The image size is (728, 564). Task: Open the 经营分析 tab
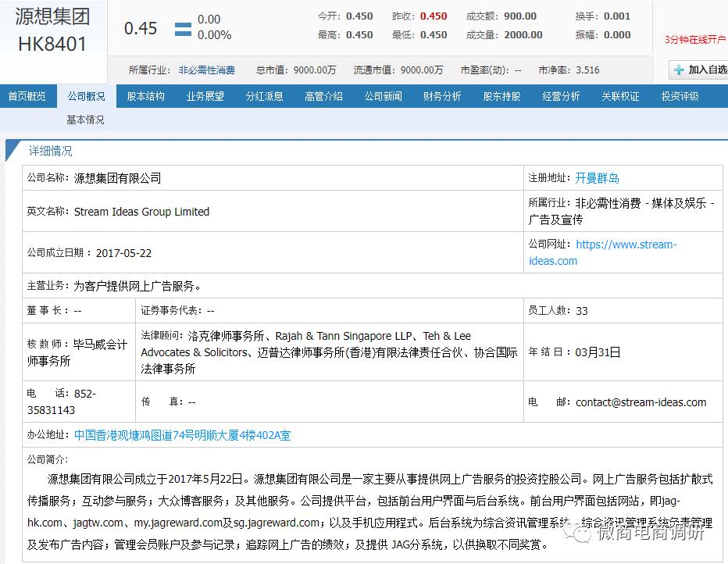[561, 95]
